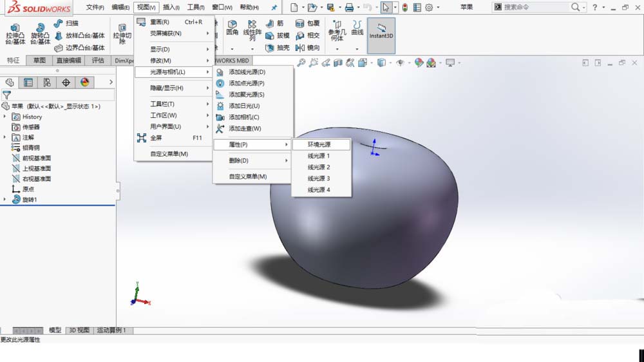Open the 曲线 dropdown arrow
The image size is (644, 362).
coord(357,49)
